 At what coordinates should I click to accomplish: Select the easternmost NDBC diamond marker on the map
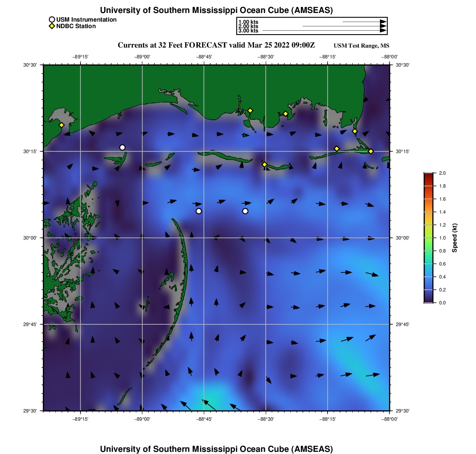click(371, 151)
